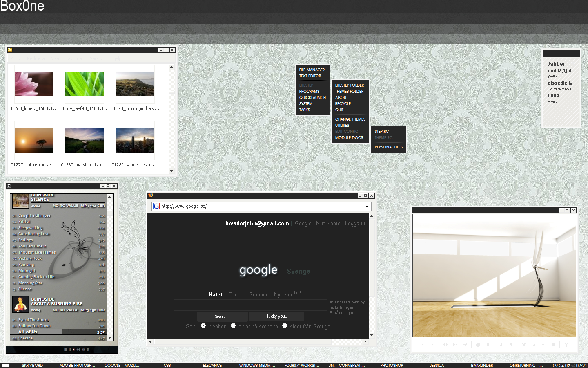Screen dimensions: 588x368
Task: Click the Google Search button
Action: coord(222,316)
